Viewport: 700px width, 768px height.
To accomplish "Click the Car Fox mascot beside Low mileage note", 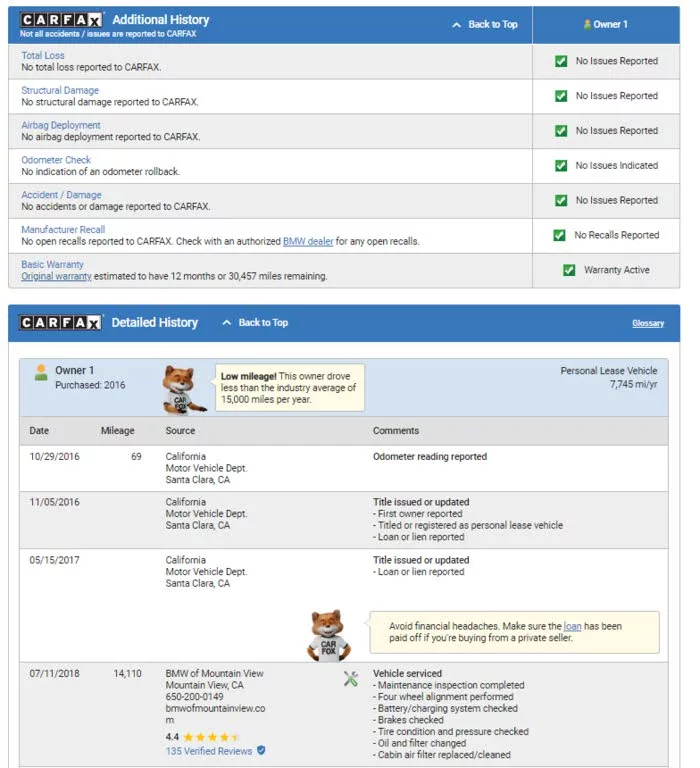I will coord(184,389).
